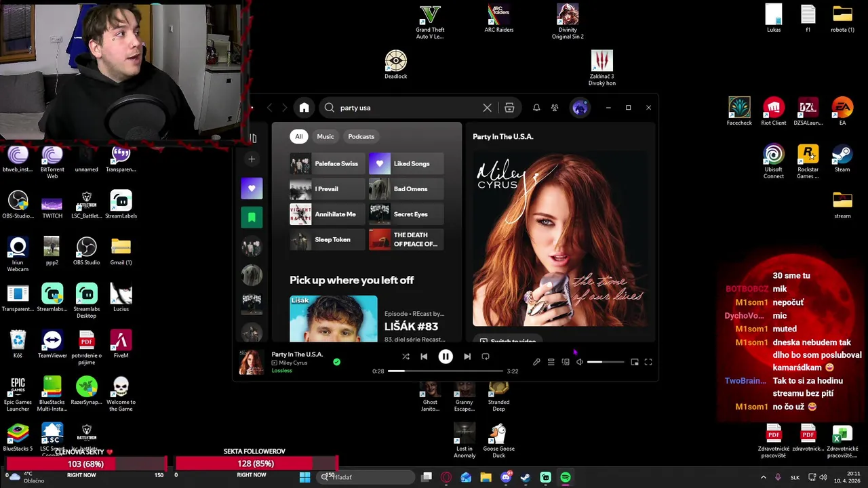Open the playback Queue
Image resolution: width=868 pixels, height=488 pixels.
551,362
